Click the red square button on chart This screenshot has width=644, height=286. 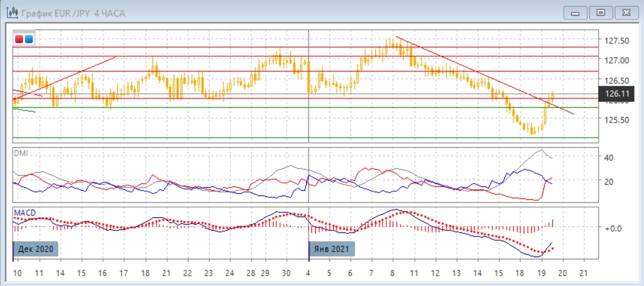coord(19,40)
